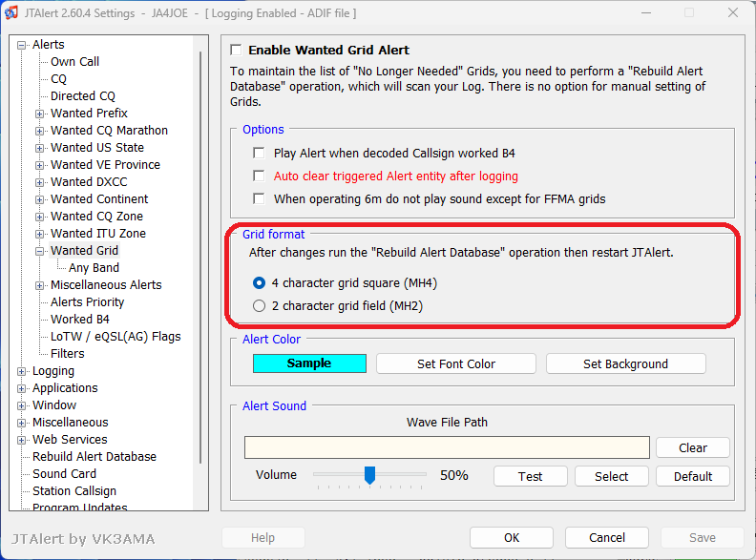
Task: Collapse the Wanted Grid node
Action: 39,251
